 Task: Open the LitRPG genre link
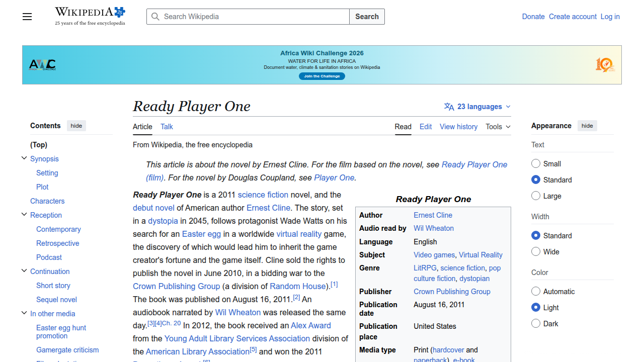click(x=425, y=268)
